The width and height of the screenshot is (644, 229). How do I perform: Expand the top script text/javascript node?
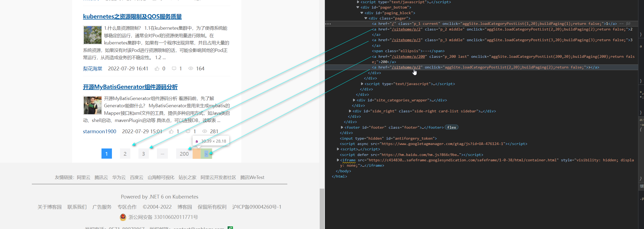click(x=358, y=2)
